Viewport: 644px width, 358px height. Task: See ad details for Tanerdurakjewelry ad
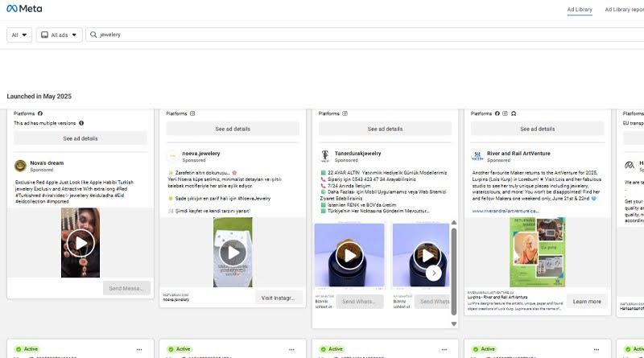[x=385, y=129]
